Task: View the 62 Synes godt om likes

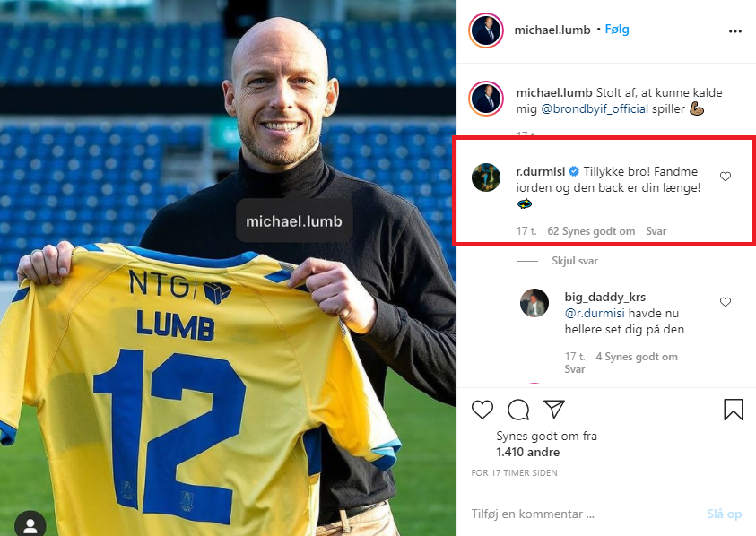Action: pyautogui.click(x=591, y=231)
